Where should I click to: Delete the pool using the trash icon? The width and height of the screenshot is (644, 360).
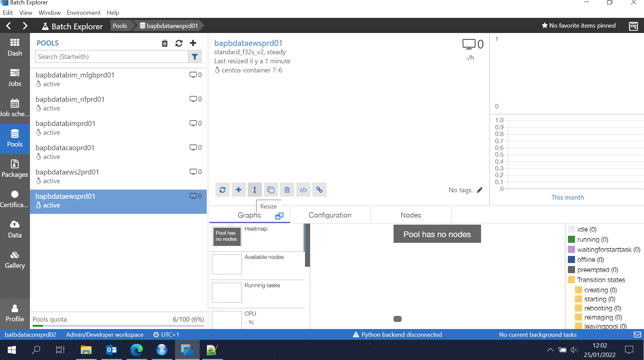pos(287,190)
